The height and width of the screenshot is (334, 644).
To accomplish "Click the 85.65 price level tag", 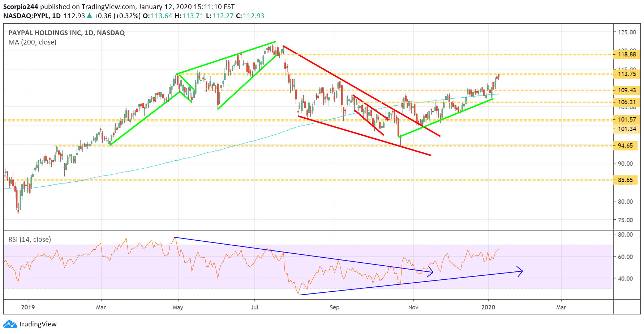I will [625, 180].
